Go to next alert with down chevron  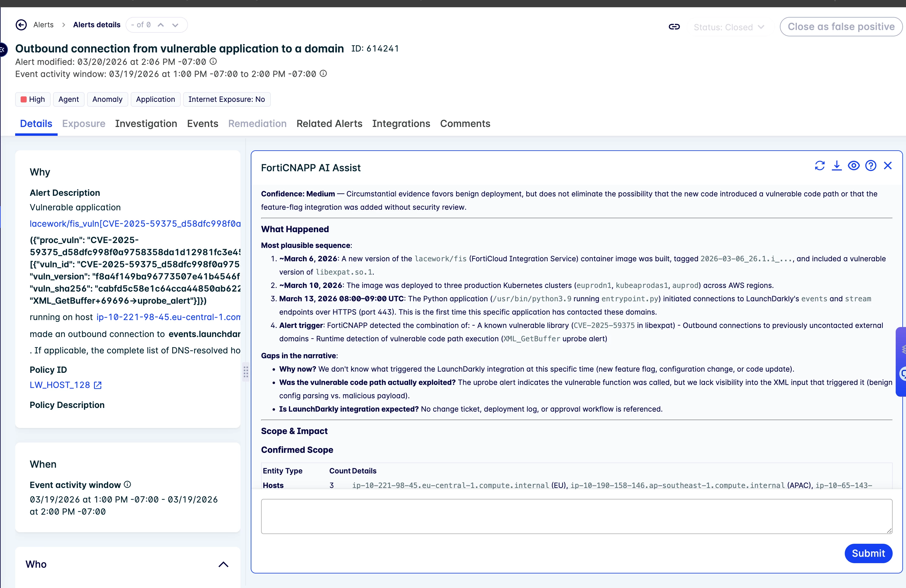coord(175,25)
